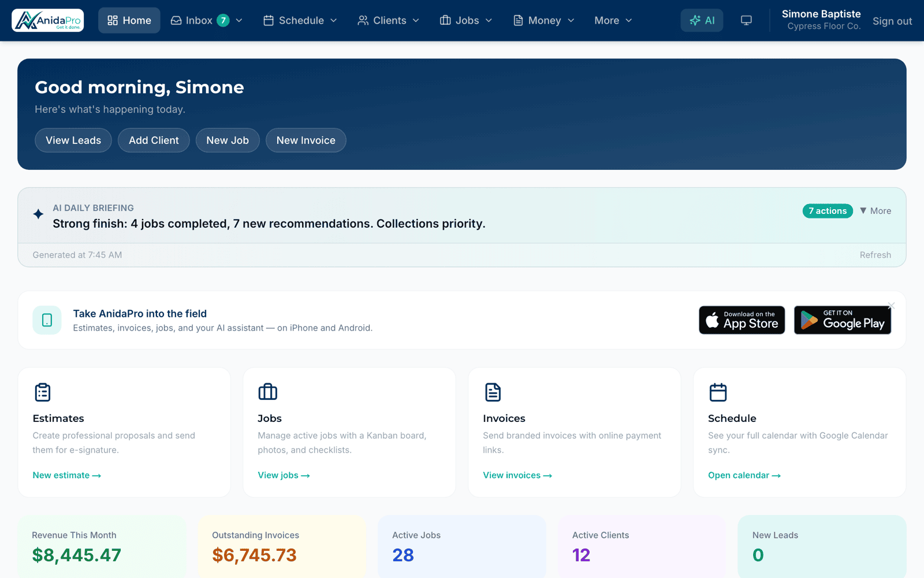Click the monitor display icon in navbar
Image resolution: width=924 pixels, height=578 pixels.
click(746, 20)
